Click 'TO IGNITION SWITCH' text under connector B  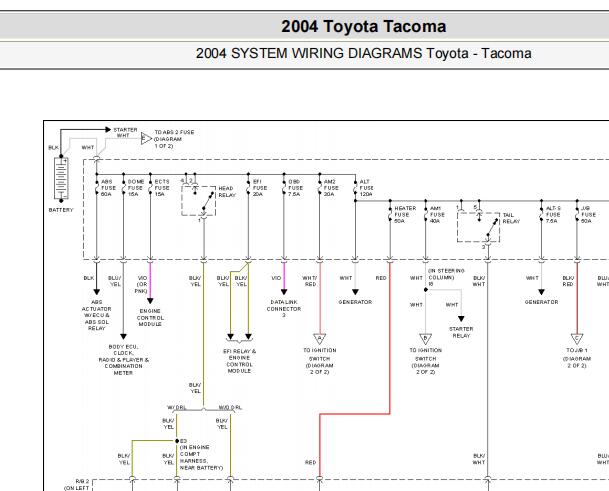tap(426, 354)
